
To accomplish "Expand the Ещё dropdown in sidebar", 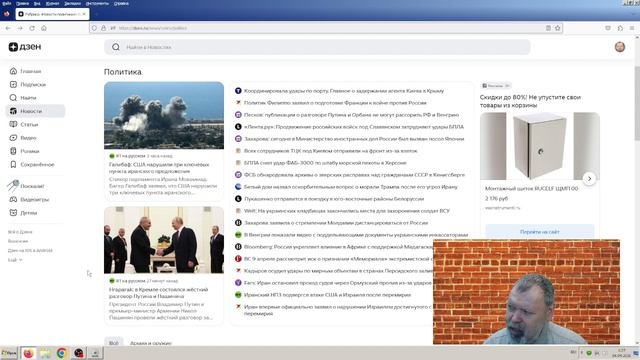I will pyautogui.click(x=15, y=260).
